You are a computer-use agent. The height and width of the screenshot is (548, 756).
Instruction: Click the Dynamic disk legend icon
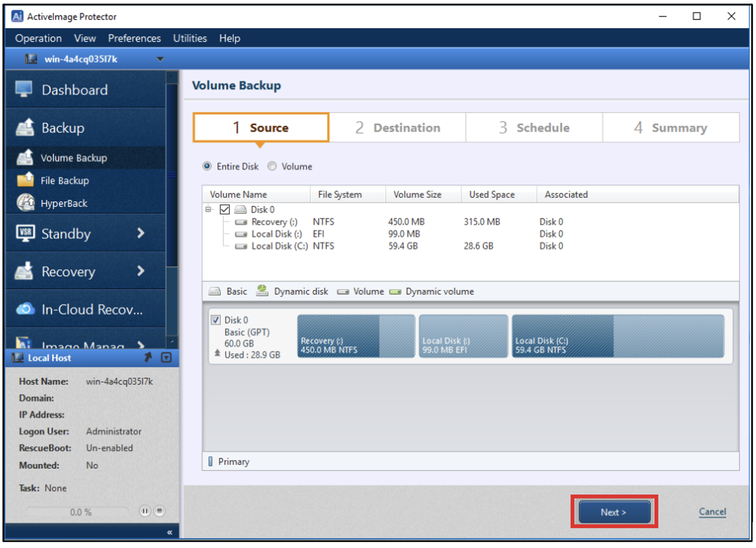pos(262,290)
